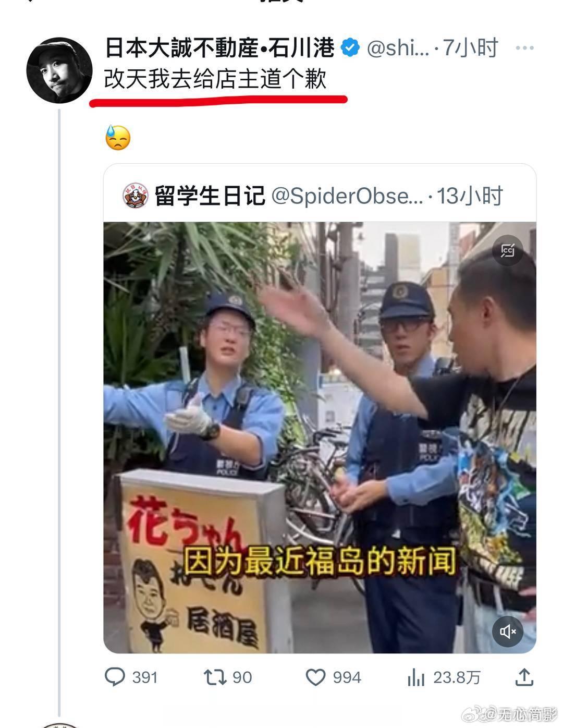The width and height of the screenshot is (563, 728).
Task: Play the quoted police video thumbnail
Action: click(x=320, y=438)
